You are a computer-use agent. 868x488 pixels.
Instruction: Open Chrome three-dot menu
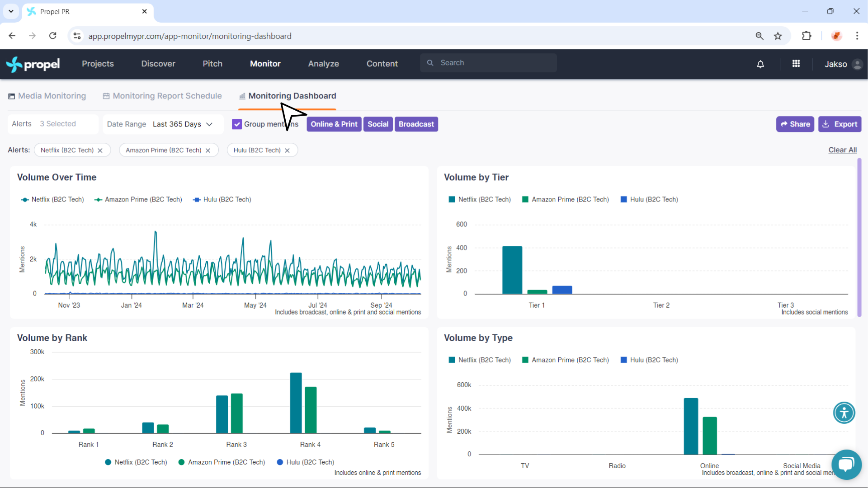click(x=857, y=36)
